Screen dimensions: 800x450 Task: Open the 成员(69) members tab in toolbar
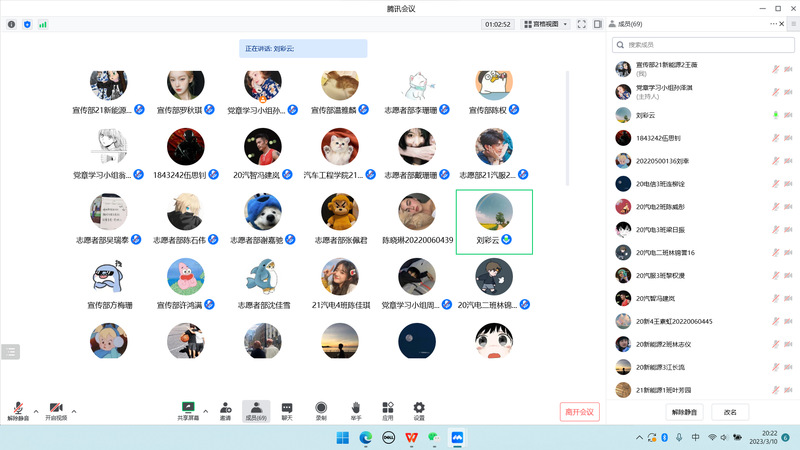point(256,409)
